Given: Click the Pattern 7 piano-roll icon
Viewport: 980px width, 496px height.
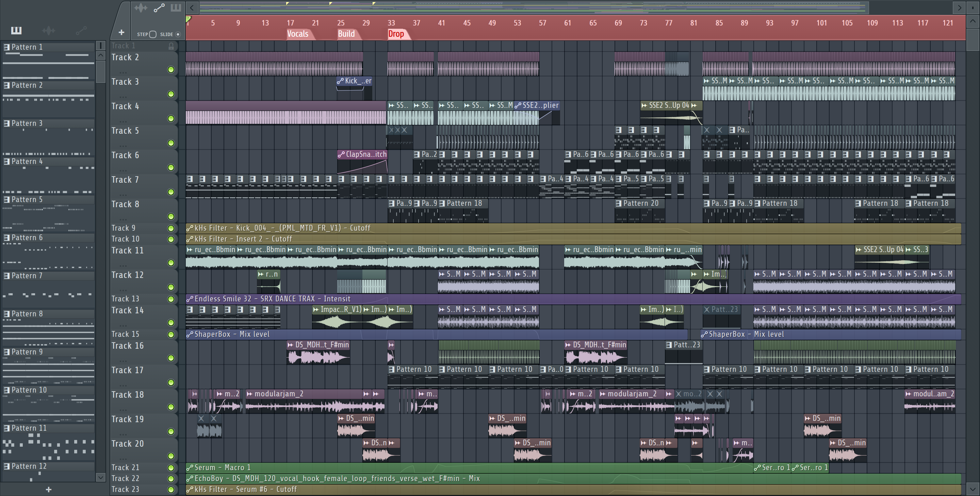Looking at the screenshot, I should (6, 276).
